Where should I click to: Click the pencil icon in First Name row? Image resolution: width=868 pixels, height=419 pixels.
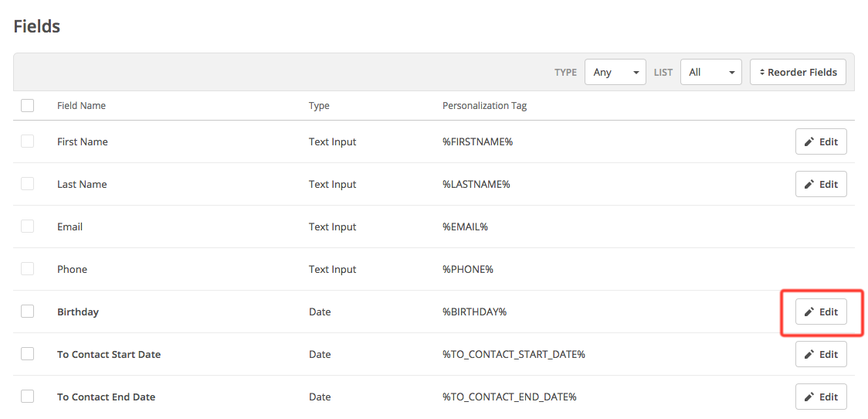(x=809, y=142)
